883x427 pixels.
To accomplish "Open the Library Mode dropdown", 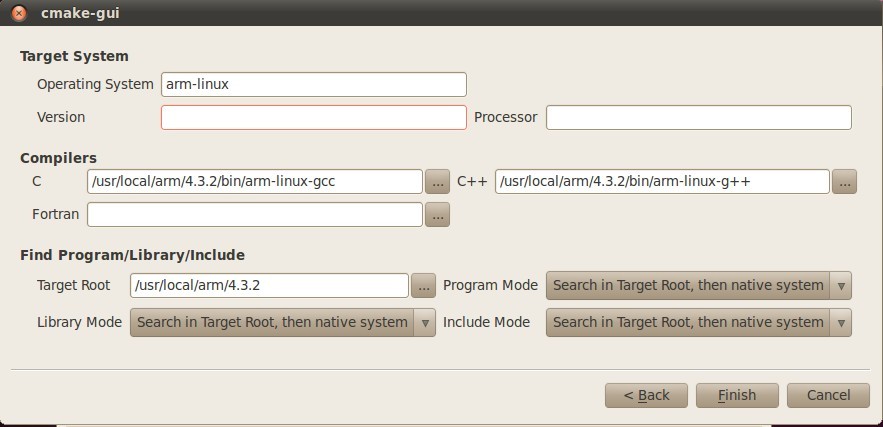I will click(283, 322).
